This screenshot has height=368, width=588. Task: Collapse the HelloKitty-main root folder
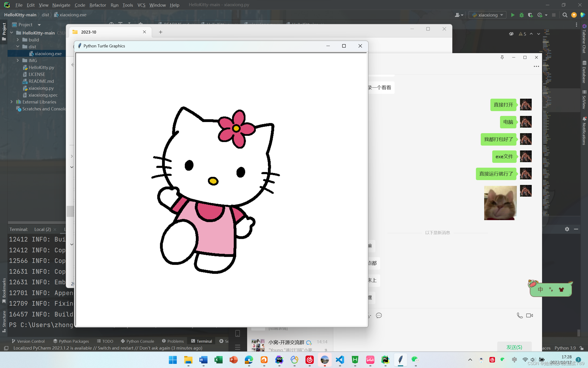11,33
